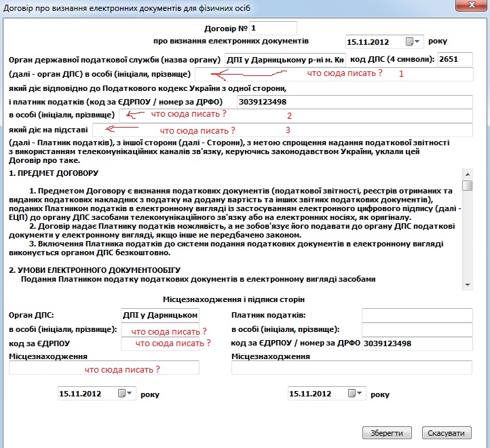Screen dimensions: 490x448
Task: Click the top Орган державної податкової служби name field
Action: click(285, 59)
